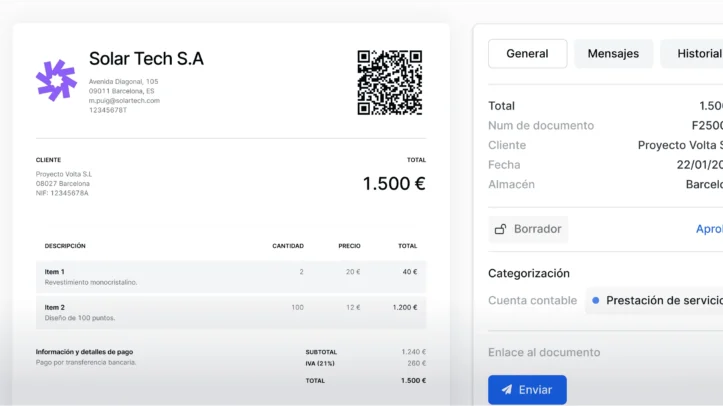Click the Proyecto Volta client value

pyautogui.click(x=680, y=145)
